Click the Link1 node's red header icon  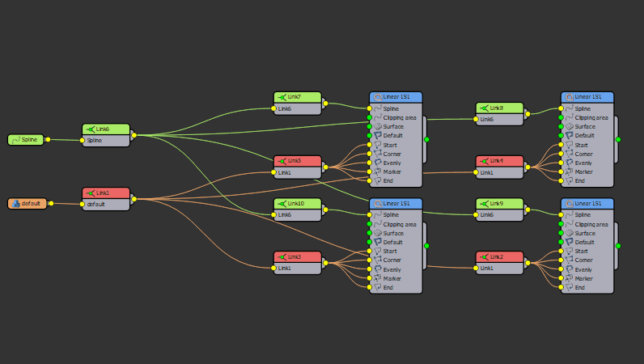tap(91, 193)
